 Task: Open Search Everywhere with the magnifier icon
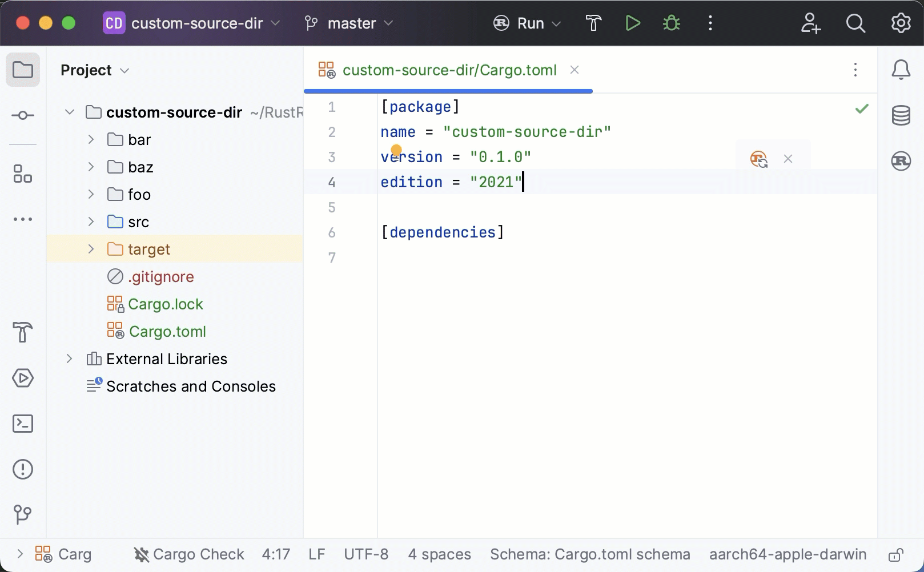click(x=855, y=23)
